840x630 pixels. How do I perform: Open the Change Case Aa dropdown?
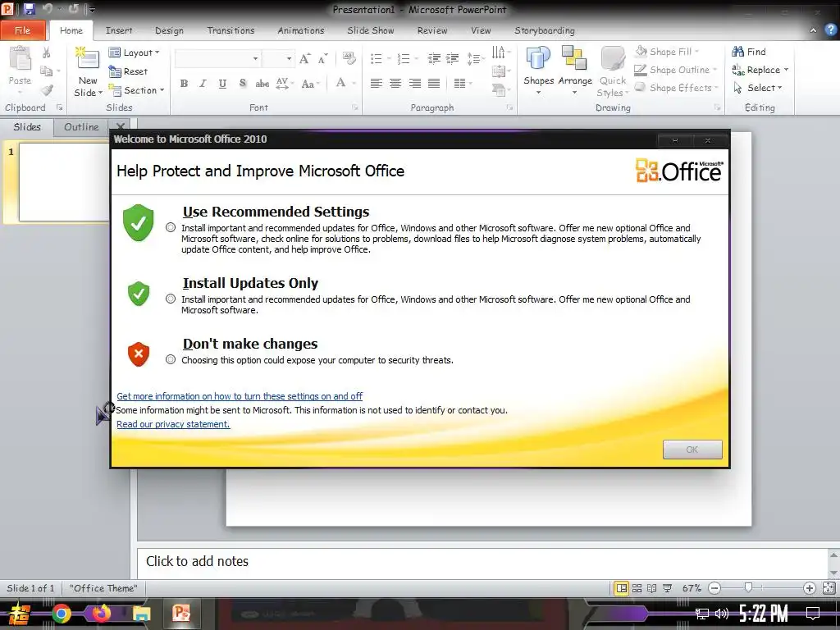pyautogui.click(x=310, y=84)
